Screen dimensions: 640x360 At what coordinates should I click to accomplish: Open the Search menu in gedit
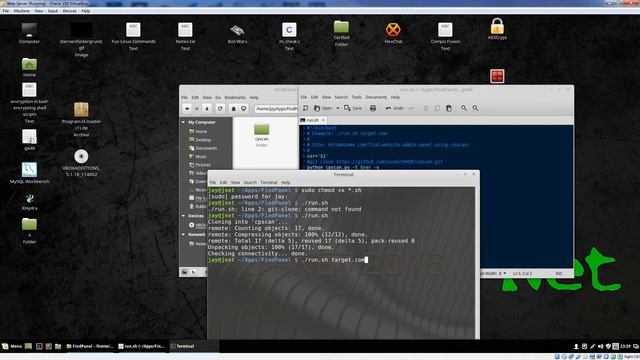(x=341, y=97)
